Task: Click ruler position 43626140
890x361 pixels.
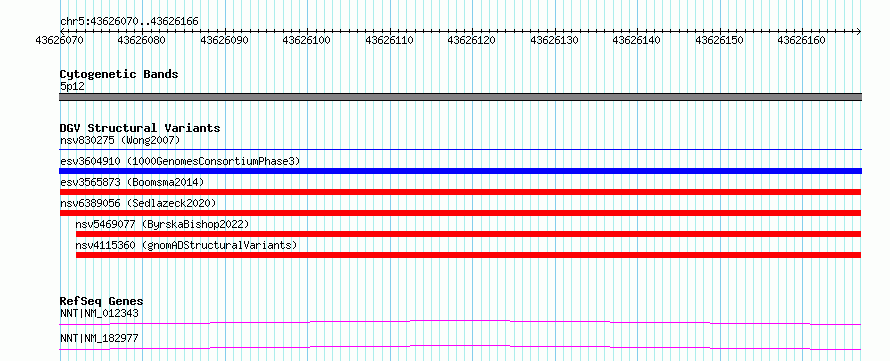Action: [x=637, y=40]
